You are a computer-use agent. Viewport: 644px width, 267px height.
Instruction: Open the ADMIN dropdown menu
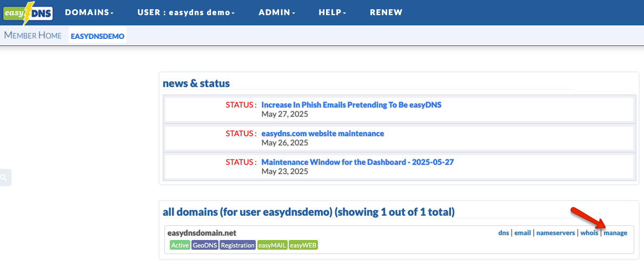point(277,12)
